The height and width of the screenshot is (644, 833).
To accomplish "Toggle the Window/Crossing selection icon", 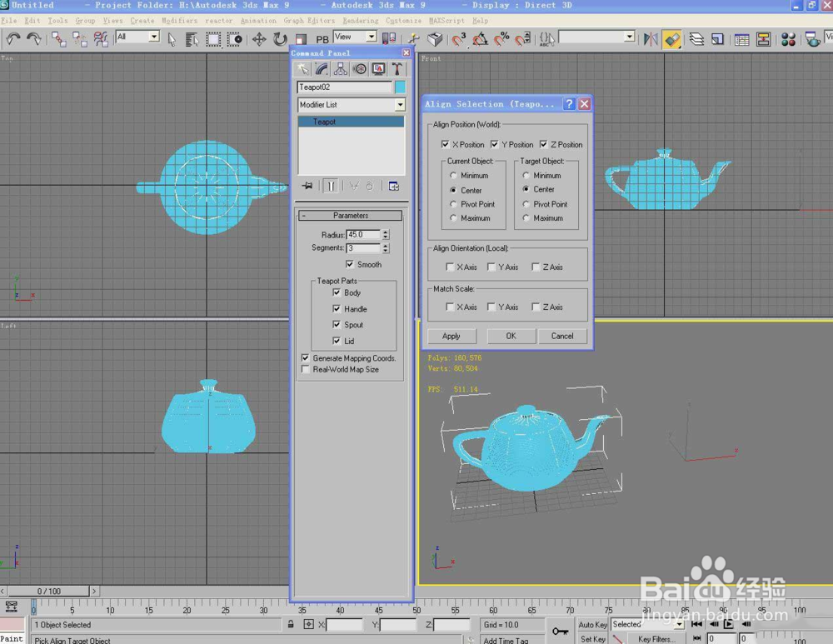I will [x=234, y=39].
